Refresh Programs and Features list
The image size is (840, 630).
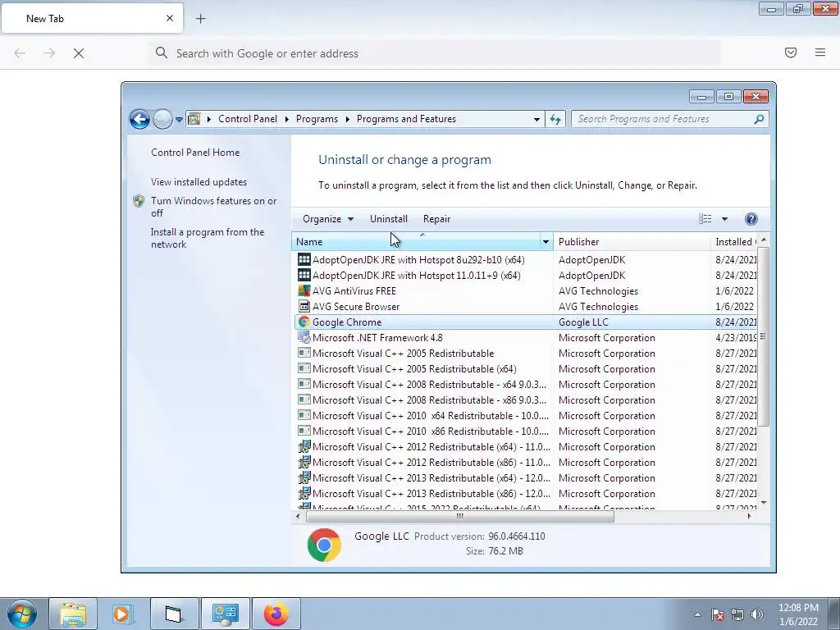[x=555, y=120]
